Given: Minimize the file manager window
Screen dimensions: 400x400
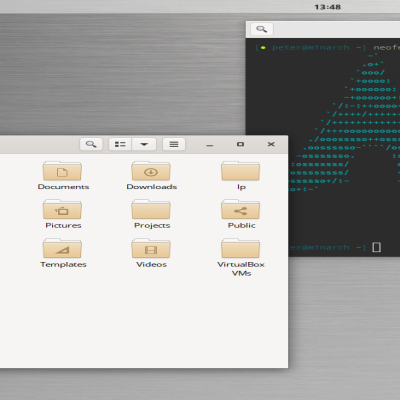Looking at the screenshot, I should click(210, 145).
